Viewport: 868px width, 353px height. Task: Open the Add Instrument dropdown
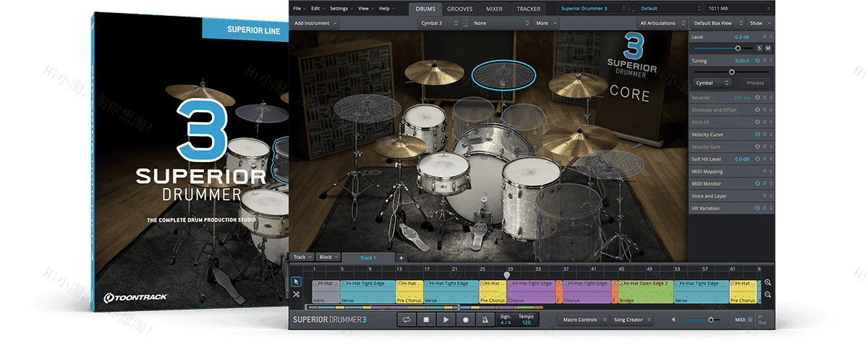(x=315, y=23)
